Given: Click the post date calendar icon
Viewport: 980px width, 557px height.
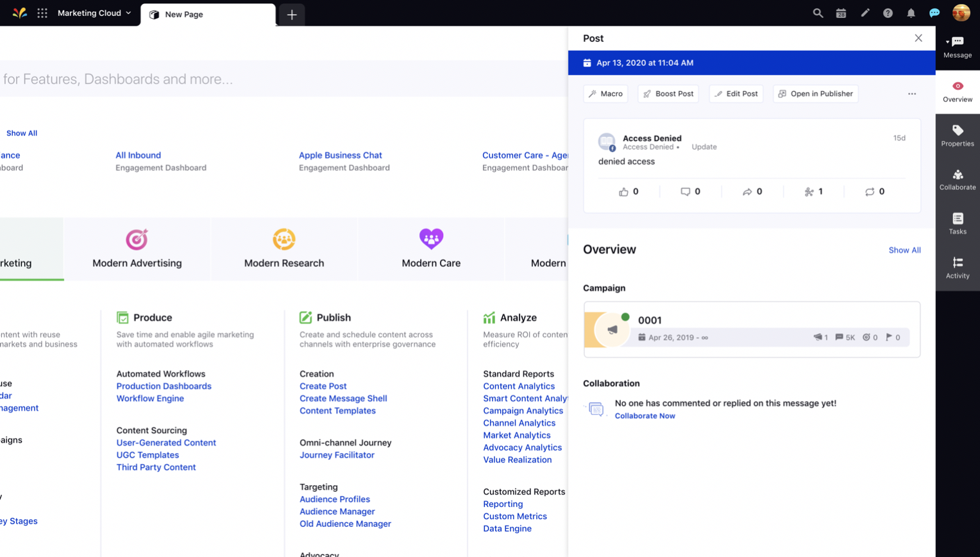Looking at the screenshot, I should pos(587,63).
